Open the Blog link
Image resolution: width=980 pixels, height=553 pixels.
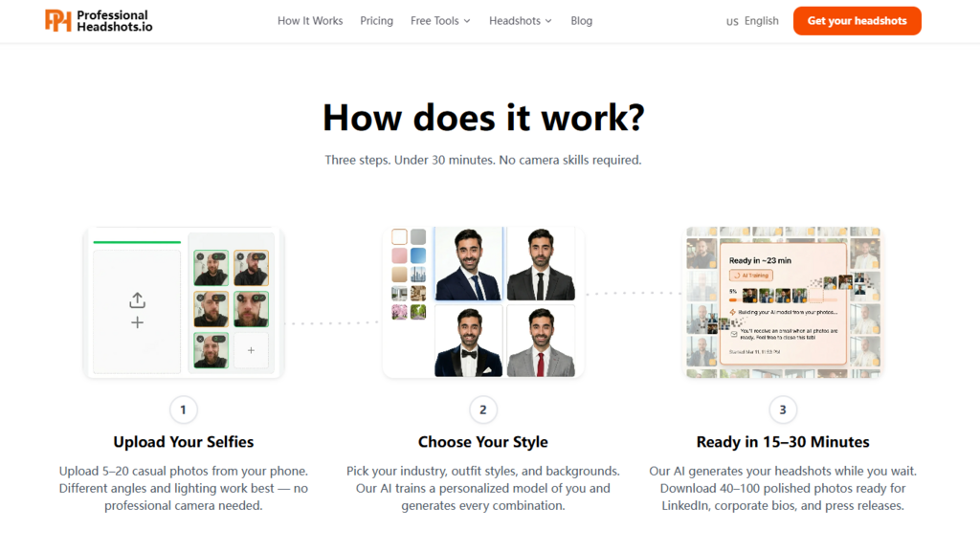tap(581, 21)
